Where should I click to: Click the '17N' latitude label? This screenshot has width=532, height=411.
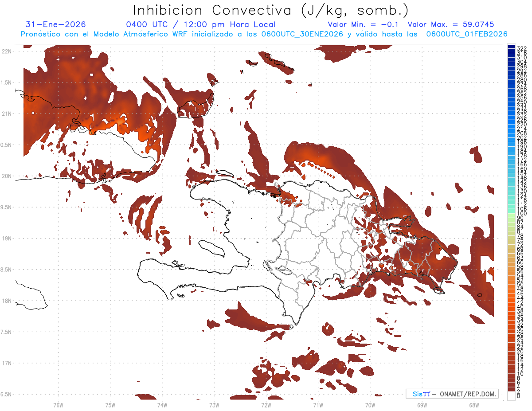tap(7, 363)
